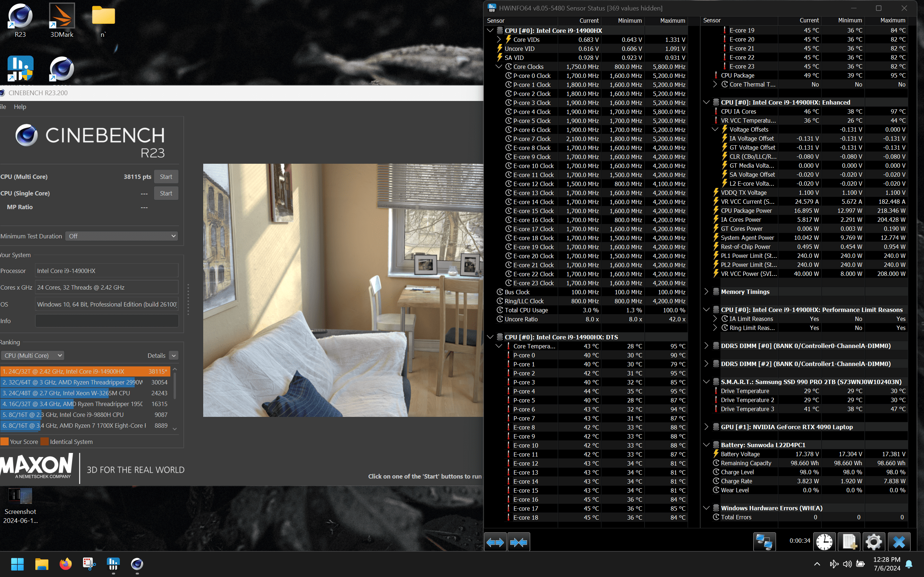Expand the Memory Timings section
This screenshot has width=924, height=577.
pyautogui.click(x=706, y=291)
